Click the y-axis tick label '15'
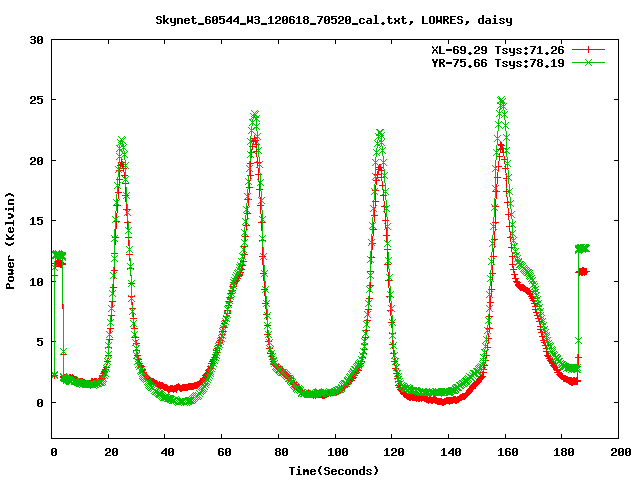Image resolution: width=640 pixels, height=480 pixels. 37,221
